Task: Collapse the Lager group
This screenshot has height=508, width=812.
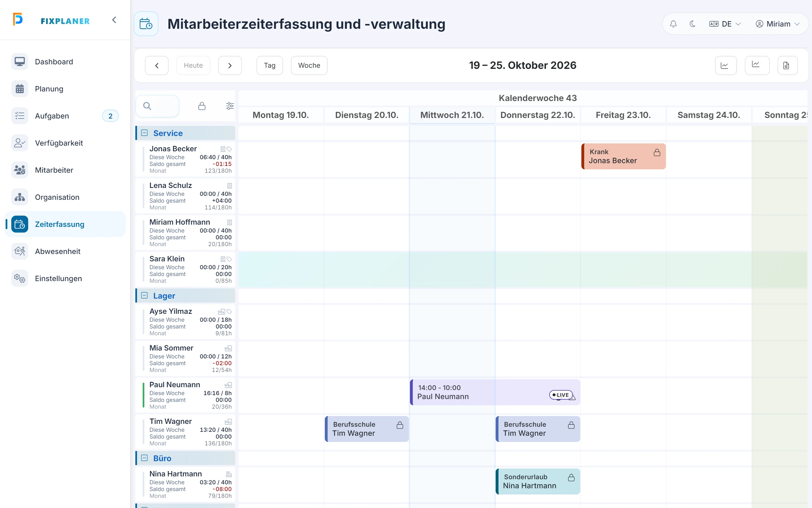Action: (144, 296)
